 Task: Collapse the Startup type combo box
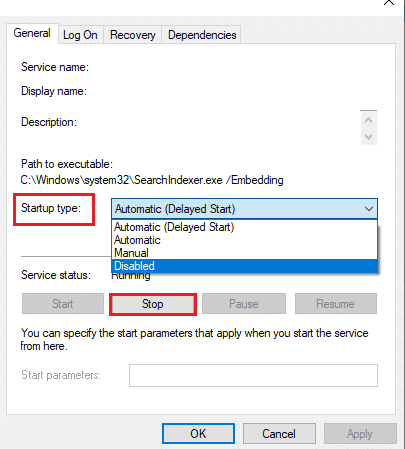pos(244,209)
